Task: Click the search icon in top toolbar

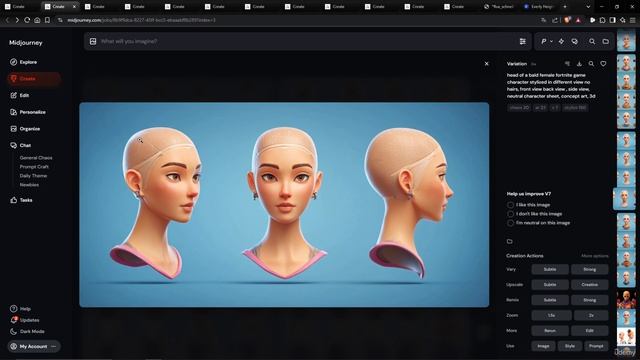Action: pyautogui.click(x=592, y=41)
